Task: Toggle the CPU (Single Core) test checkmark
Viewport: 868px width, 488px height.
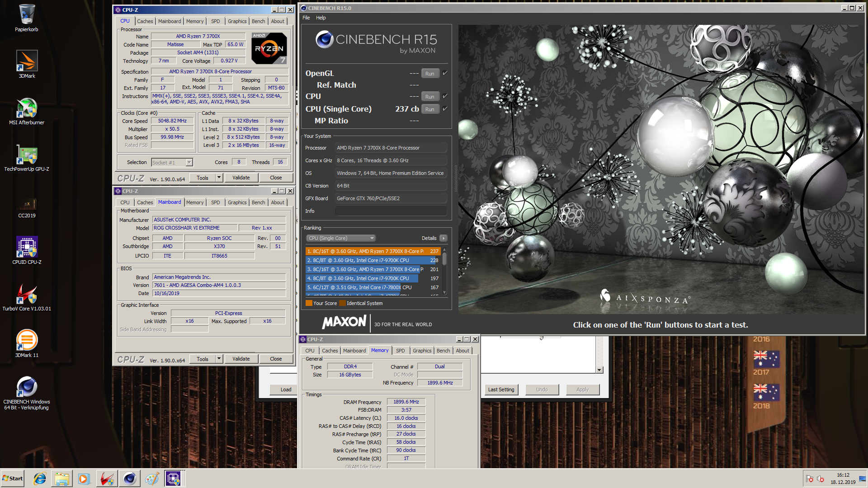Action: (x=445, y=109)
